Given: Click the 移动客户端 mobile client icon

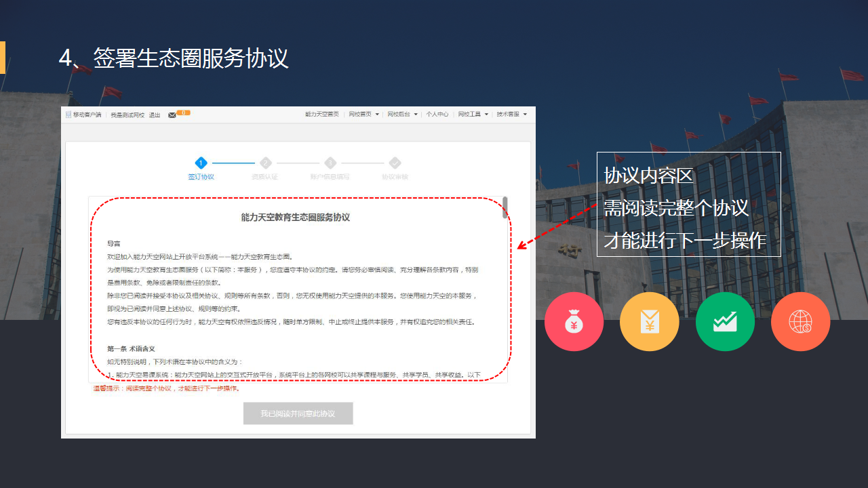Looking at the screenshot, I should pos(68,115).
